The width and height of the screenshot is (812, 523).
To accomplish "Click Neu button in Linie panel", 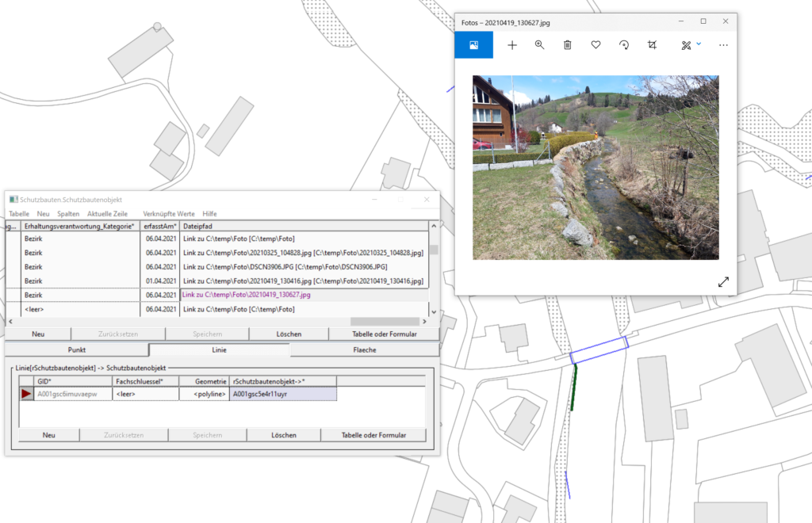I will point(48,435).
